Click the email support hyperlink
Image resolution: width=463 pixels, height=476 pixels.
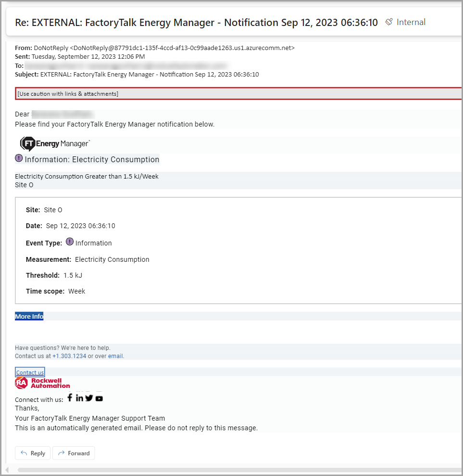[x=115, y=356]
